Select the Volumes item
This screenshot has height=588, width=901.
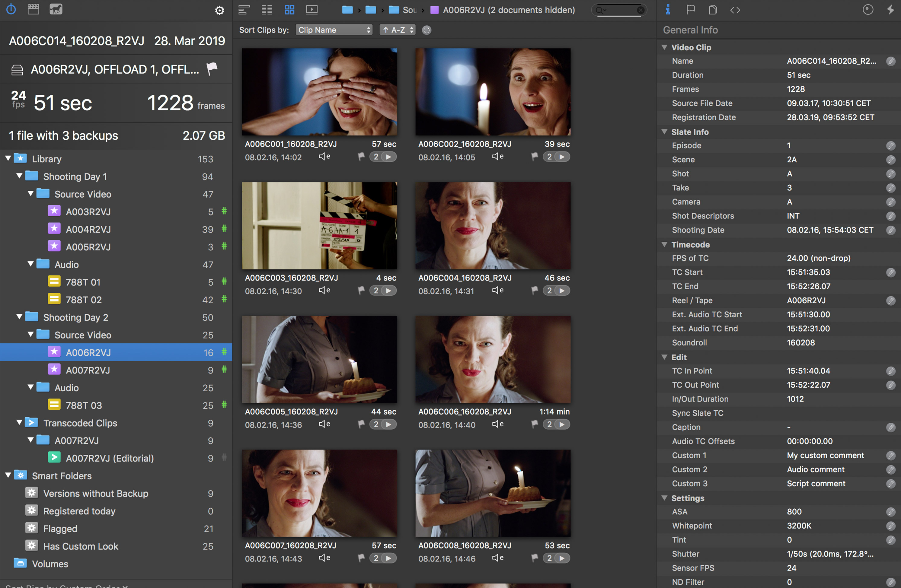tap(116, 564)
